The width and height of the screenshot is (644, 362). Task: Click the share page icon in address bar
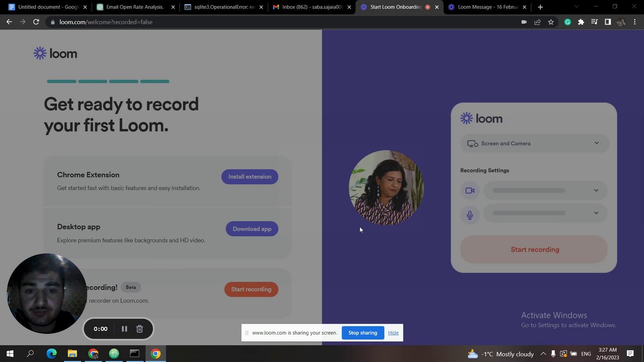(537, 22)
